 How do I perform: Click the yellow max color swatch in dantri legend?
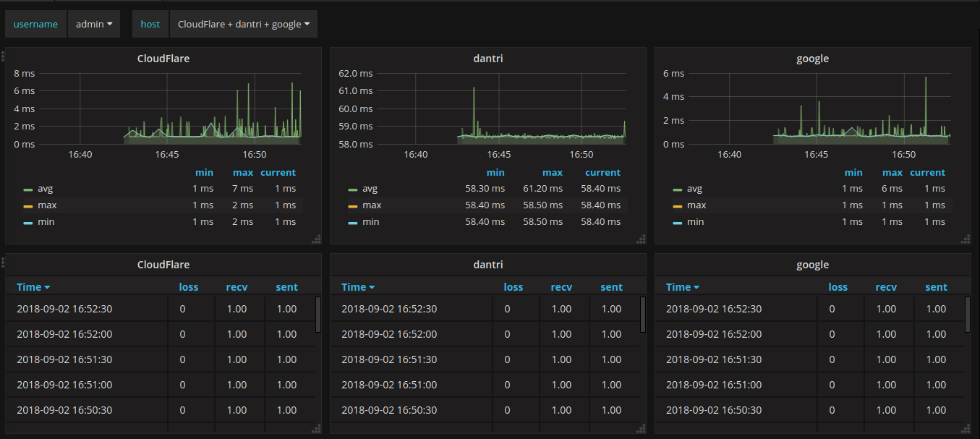pos(353,206)
